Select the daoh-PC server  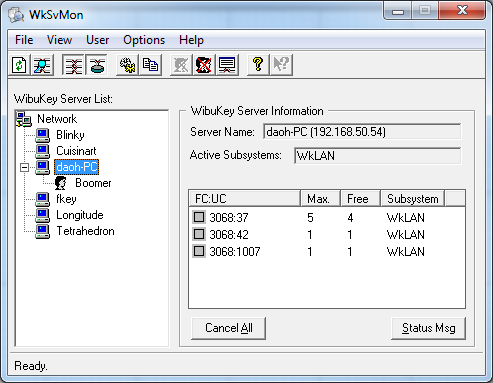pos(77,167)
